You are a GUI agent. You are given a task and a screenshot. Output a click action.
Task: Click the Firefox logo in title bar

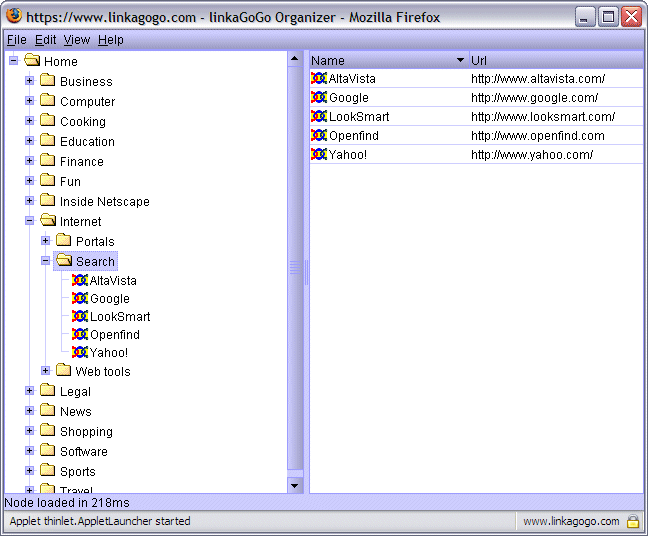click(14, 17)
